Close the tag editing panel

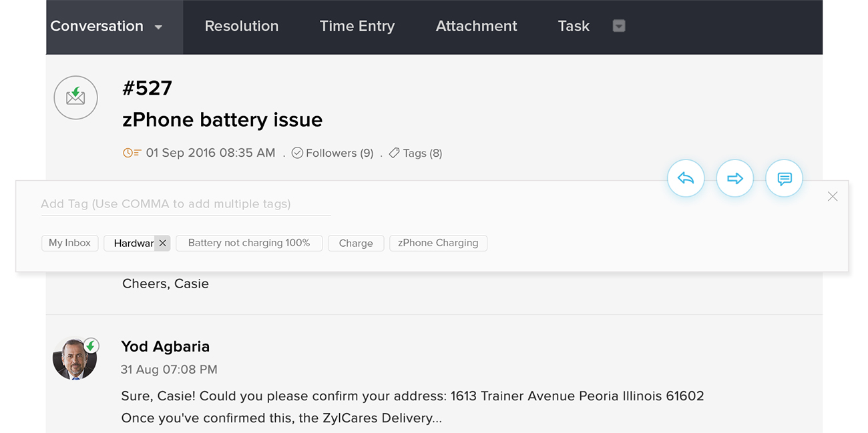point(832,196)
